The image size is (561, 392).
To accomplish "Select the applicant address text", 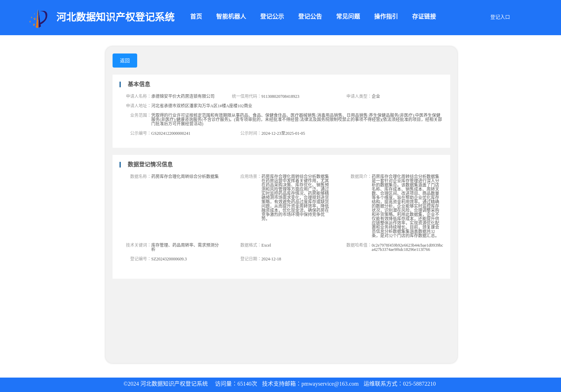I will click(202, 106).
